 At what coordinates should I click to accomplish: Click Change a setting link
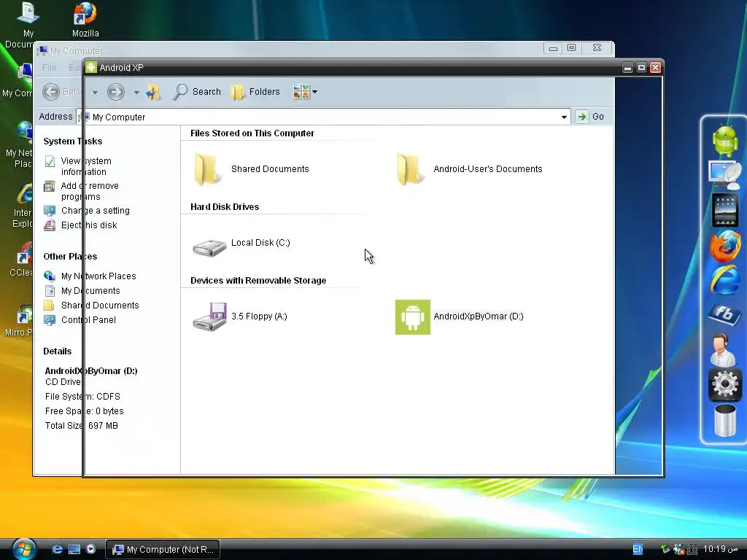click(96, 211)
